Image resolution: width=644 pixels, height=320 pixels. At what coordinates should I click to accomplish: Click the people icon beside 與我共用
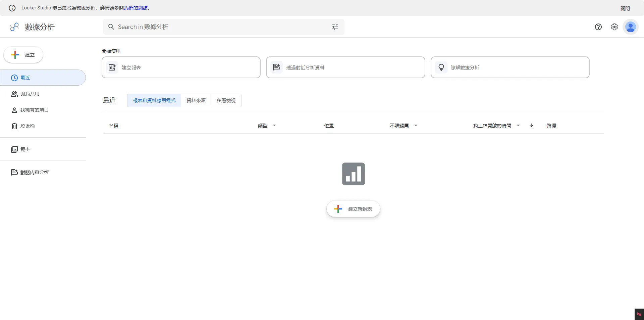[14, 94]
